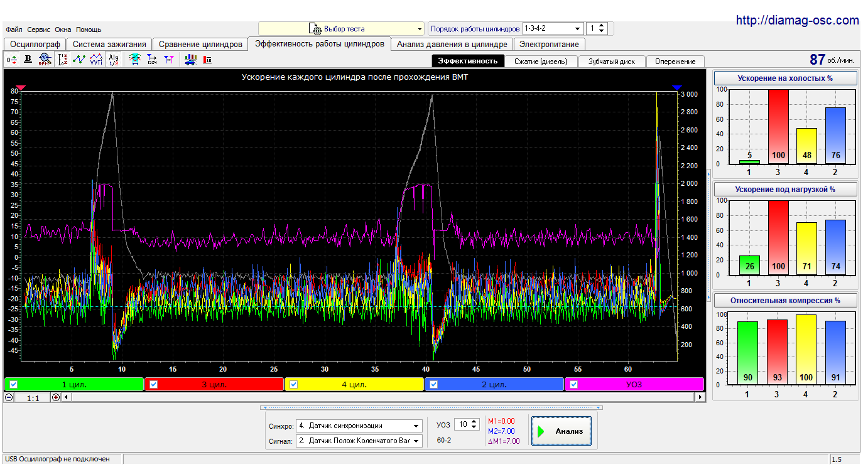Click the RPM 1/0 bracket scale icon

click(x=62, y=60)
